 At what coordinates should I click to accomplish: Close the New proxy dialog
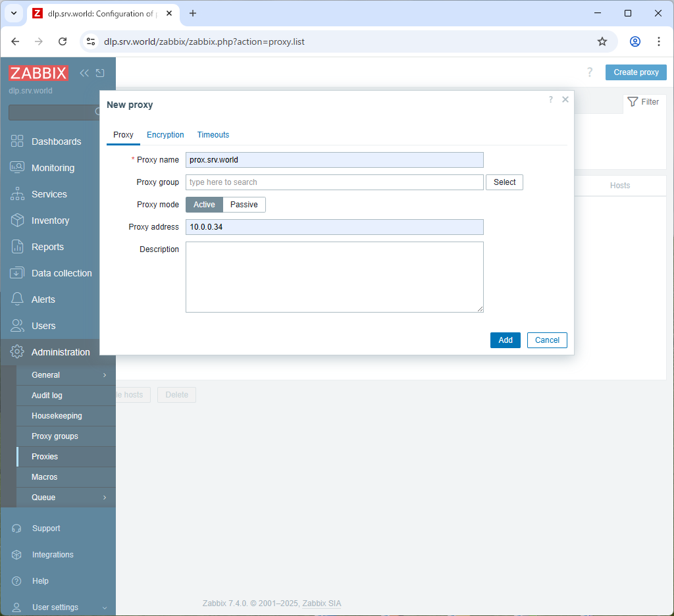coord(565,100)
